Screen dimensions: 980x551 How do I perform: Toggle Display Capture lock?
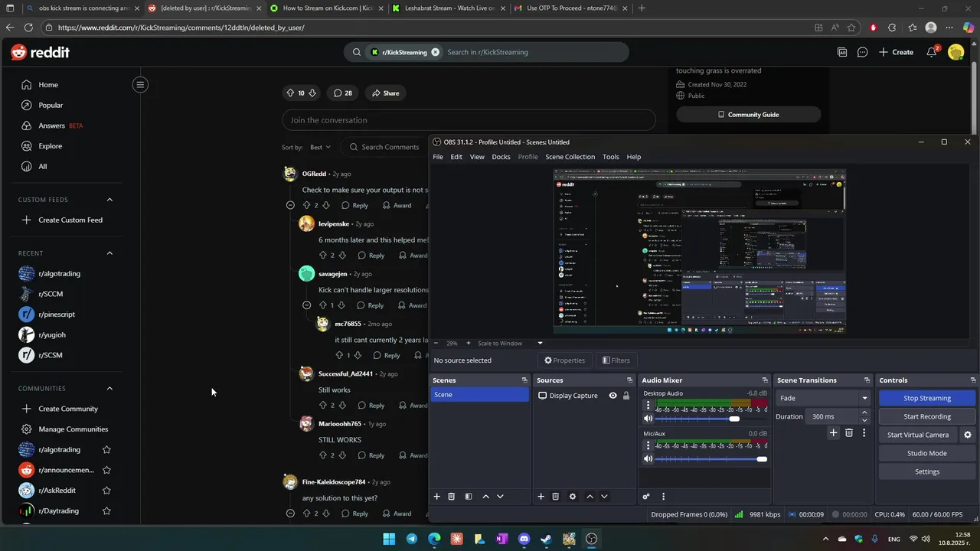(x=626, y=396)
